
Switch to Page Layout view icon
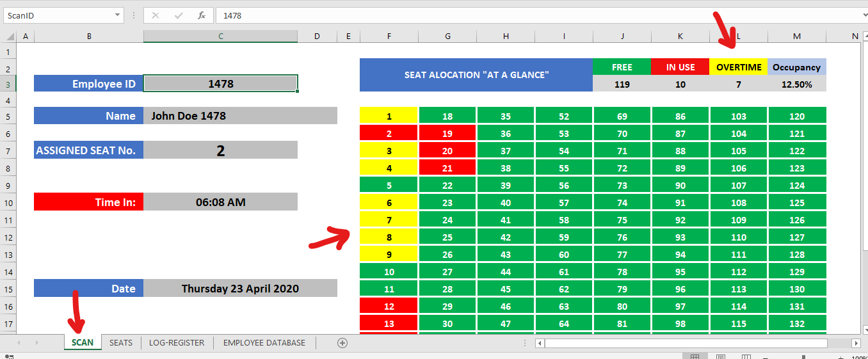tap(720, 356)
